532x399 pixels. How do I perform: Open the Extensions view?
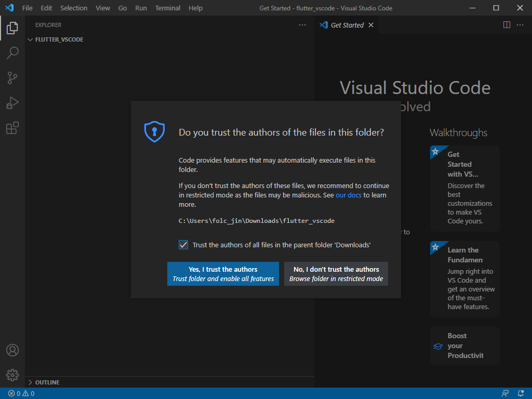click(12, 128)
